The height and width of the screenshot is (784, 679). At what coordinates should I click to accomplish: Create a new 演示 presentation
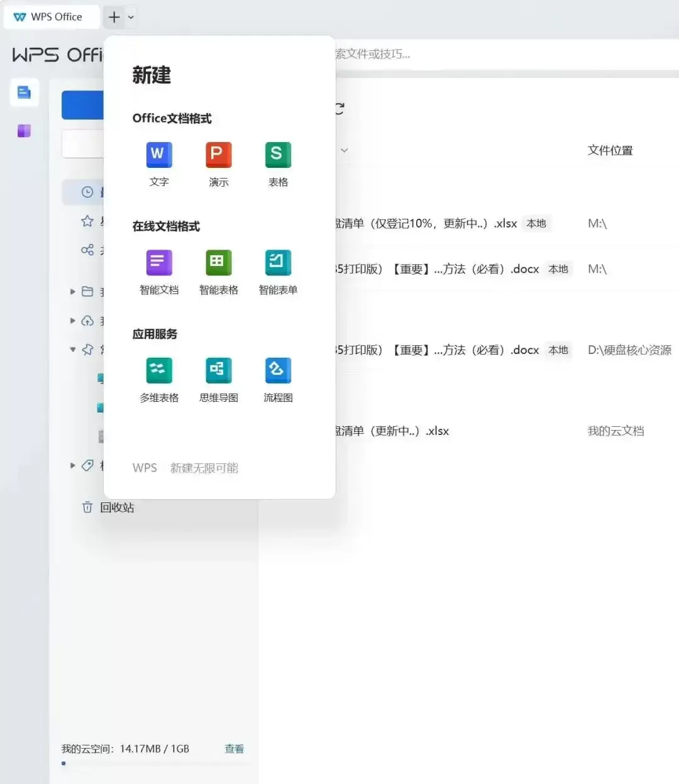[x=218, y=163]
